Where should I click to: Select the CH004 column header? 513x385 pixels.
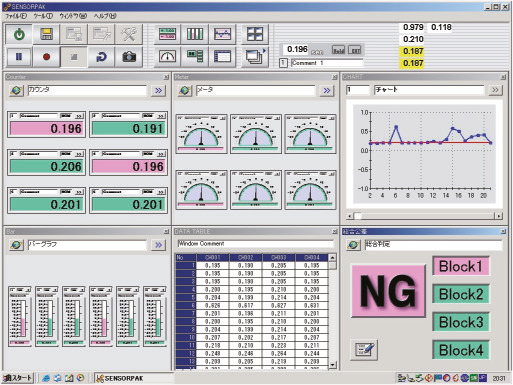click(311, 257)
